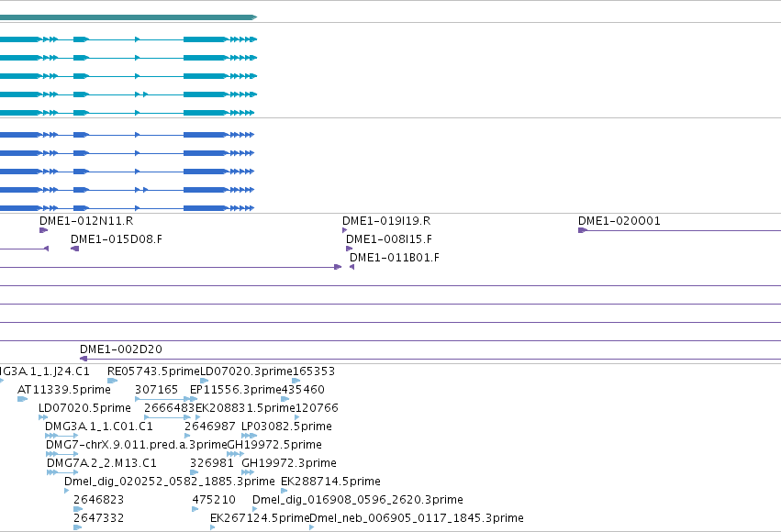Click the AT11339.5prime arrow glyph
The height and width of the screenshot is (532, 781).
[22, 399]
